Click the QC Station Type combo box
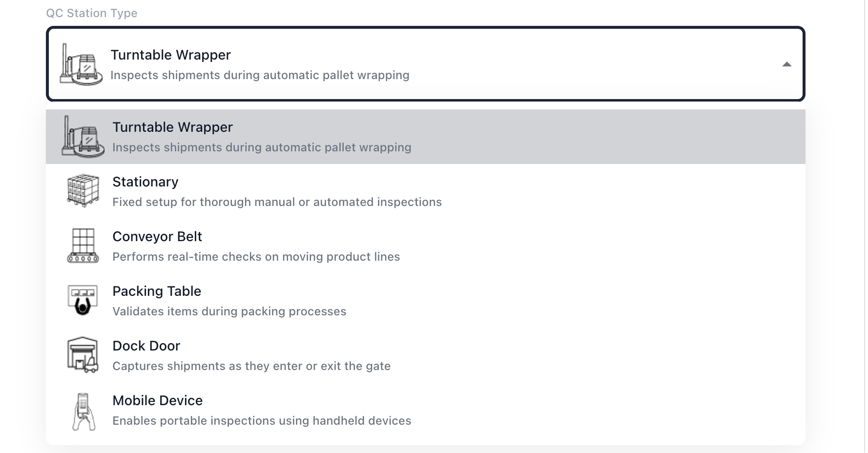Viewport: 868px width, 453px height. pos(425,64)
